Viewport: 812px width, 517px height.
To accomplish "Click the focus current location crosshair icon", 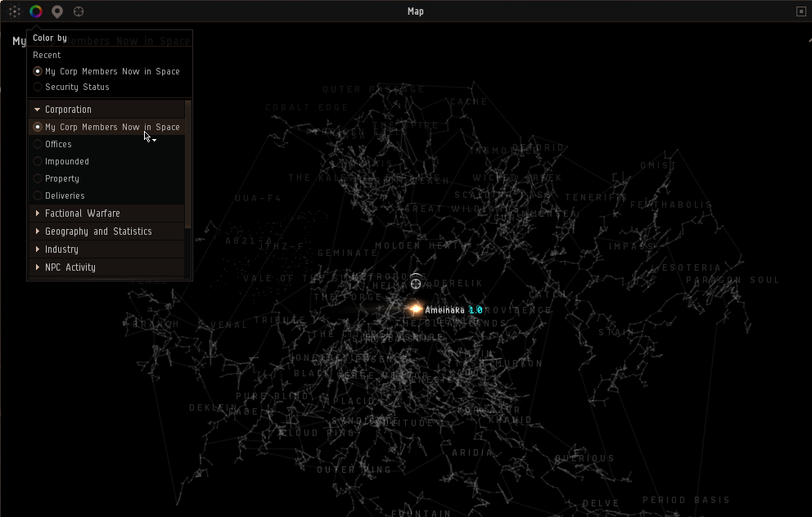I will click(x=79, y=11).
